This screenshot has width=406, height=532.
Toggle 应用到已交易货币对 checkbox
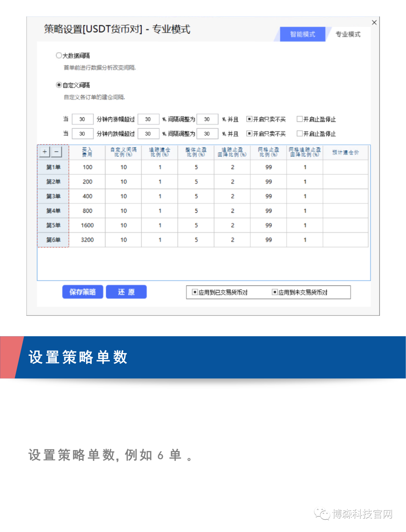pos(195,292)
